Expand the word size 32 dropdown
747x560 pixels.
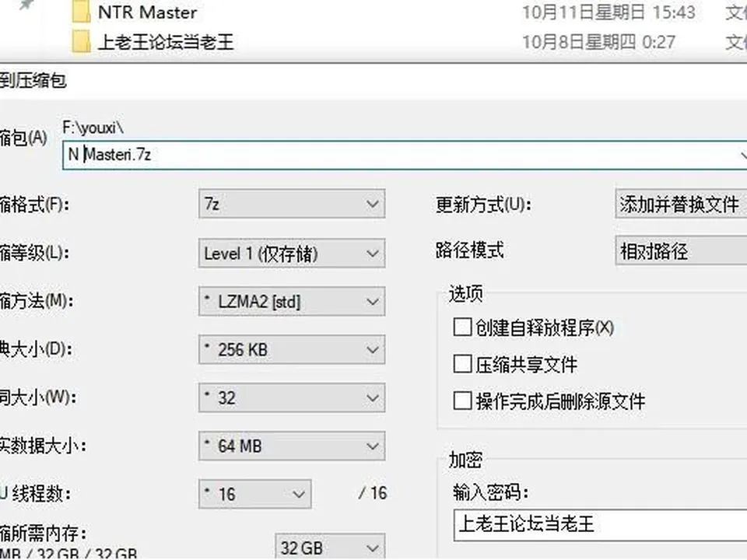pos(292,397)
